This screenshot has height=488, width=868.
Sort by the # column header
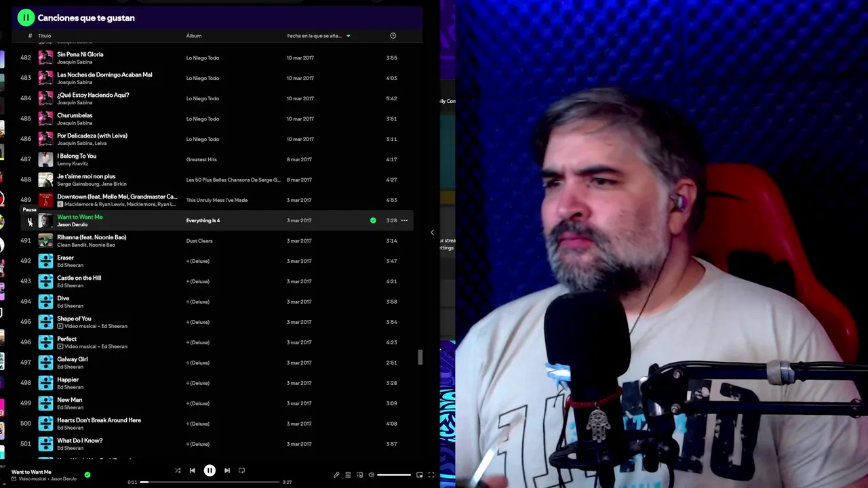[x=30, y=36]
